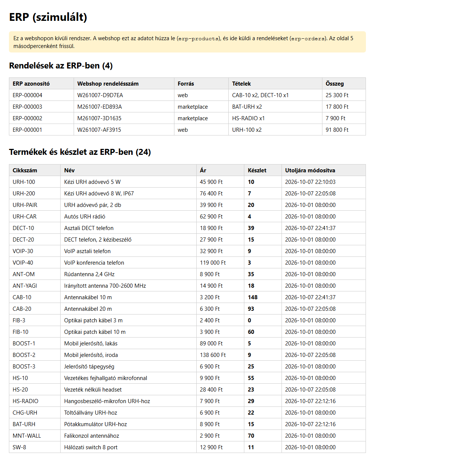The width and height of the screenshot is (476, 463).
Task: Click order number M261007-ED893A
Action: click(100, 107)
